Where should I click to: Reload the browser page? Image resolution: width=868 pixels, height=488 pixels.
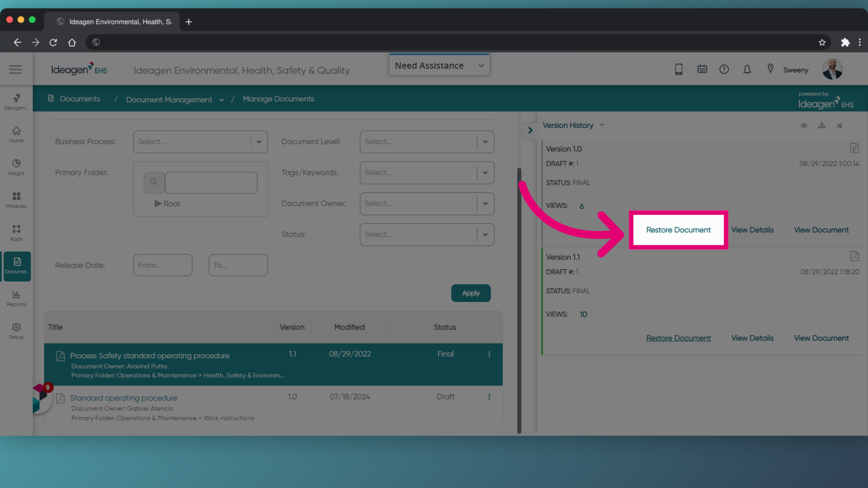click(53, 42)
